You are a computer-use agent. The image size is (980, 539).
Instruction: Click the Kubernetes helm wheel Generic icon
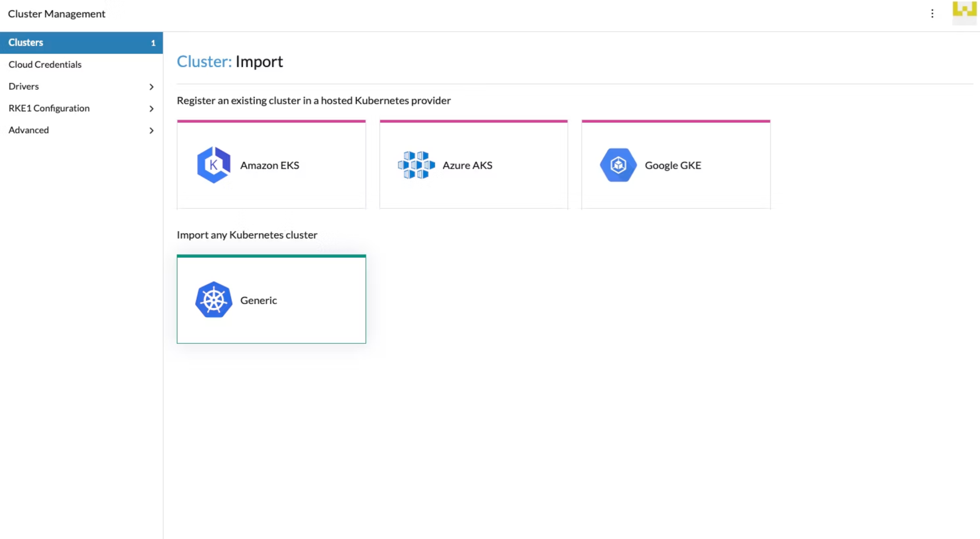tap(214, 300)
